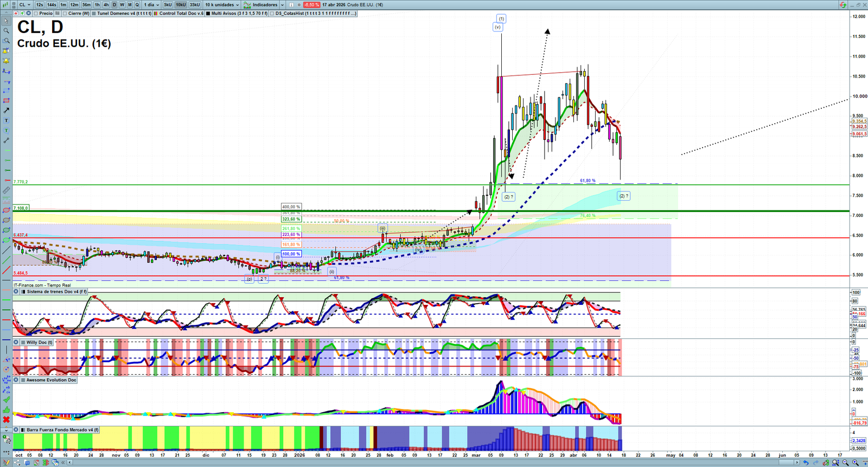Viewport: 868px width, 467px height.
Task: Select the 1m timeframe tab
Action: click(63, 5)
